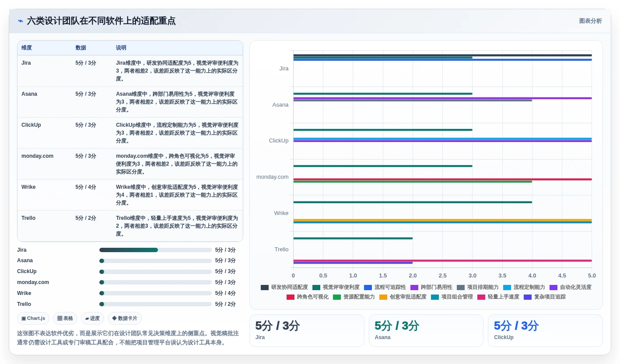
Task: Toggle 流程定制能力 legend entry
Action: [524, 287]
